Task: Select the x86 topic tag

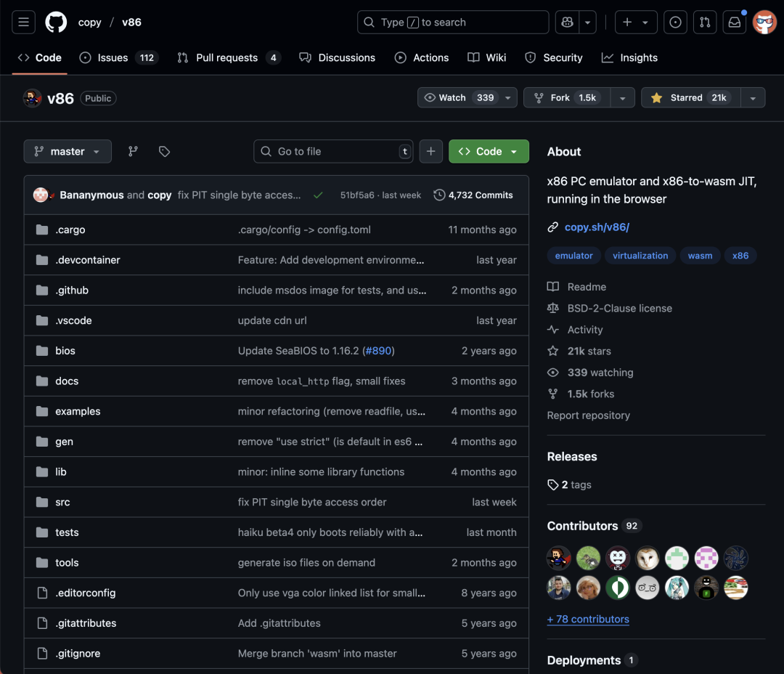Action: point(740,256)
